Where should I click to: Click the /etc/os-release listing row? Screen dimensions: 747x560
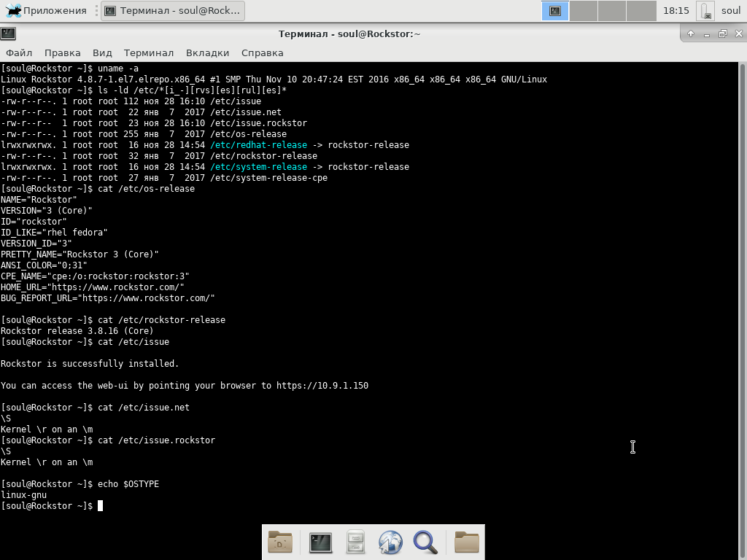(144, 134)
